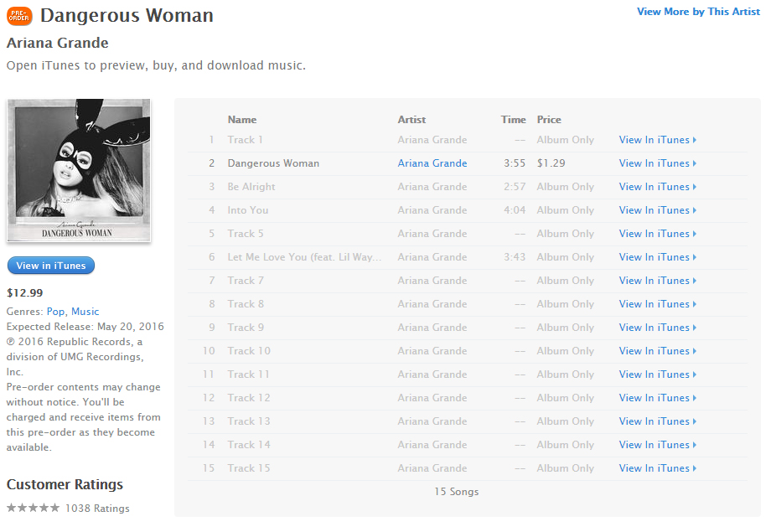Viewport: 771px width, 532px height.
Task: Click the Customer Ratings heading
Action: pos(65,485)
